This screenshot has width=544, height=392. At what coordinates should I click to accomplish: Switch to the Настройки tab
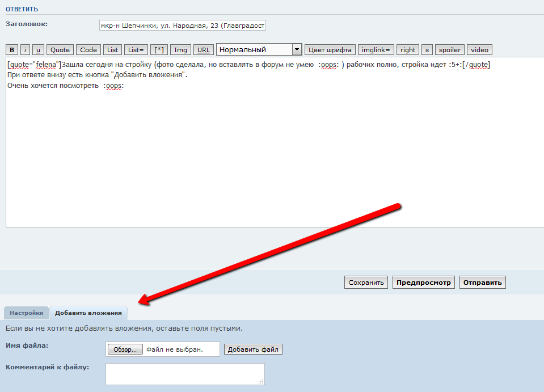coord(26,313)
